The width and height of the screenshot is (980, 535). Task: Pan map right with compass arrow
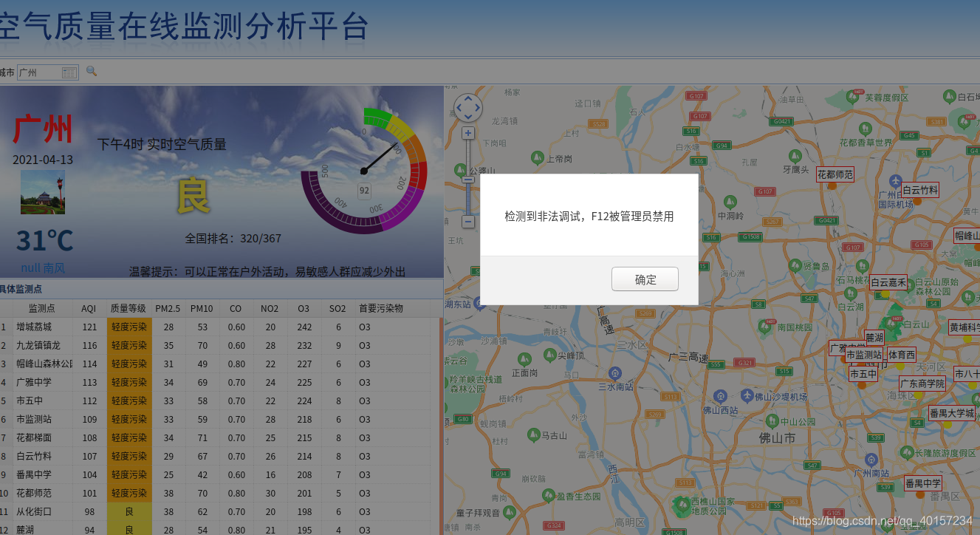pyautogui.click(x=477, y=108)
